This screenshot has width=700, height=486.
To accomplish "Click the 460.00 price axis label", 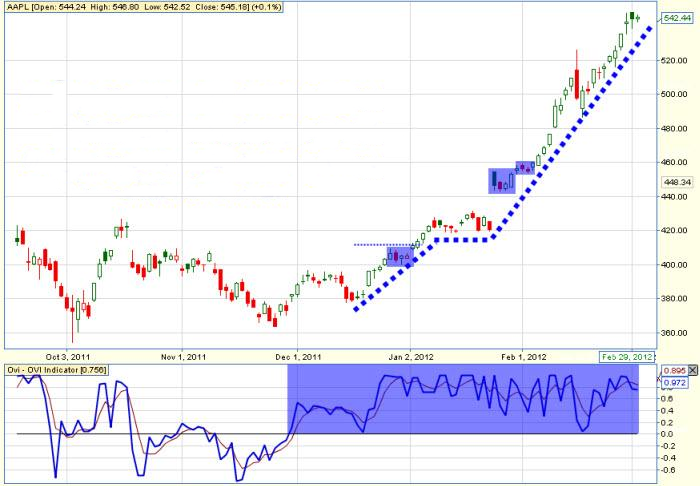I will click(x=674, y=162).
